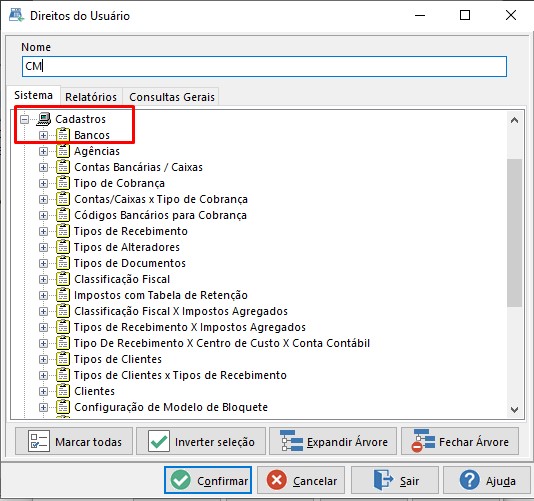Close the Direitos do Usuário window
The image size is (534, 501).
click(x=511, y=15)
